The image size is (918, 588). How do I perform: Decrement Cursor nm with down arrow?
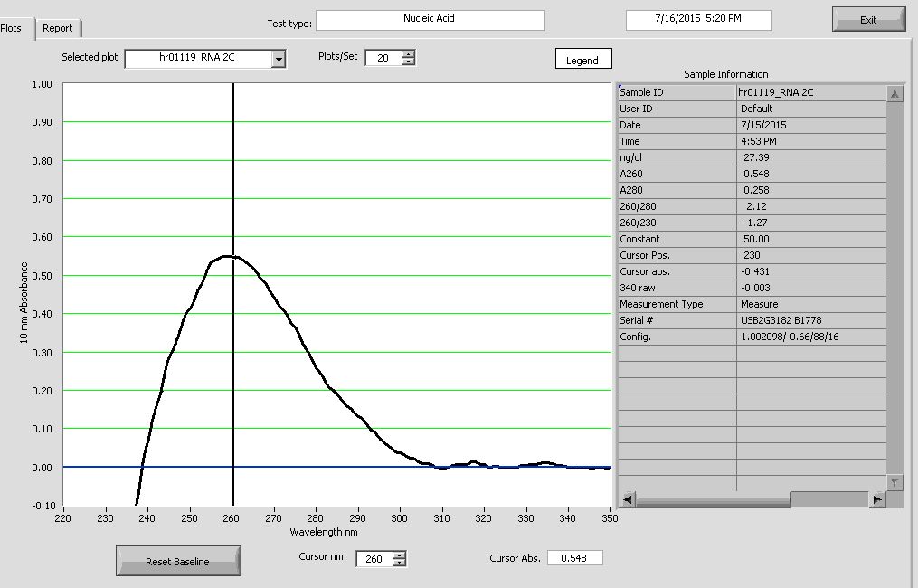pos(400,564)
